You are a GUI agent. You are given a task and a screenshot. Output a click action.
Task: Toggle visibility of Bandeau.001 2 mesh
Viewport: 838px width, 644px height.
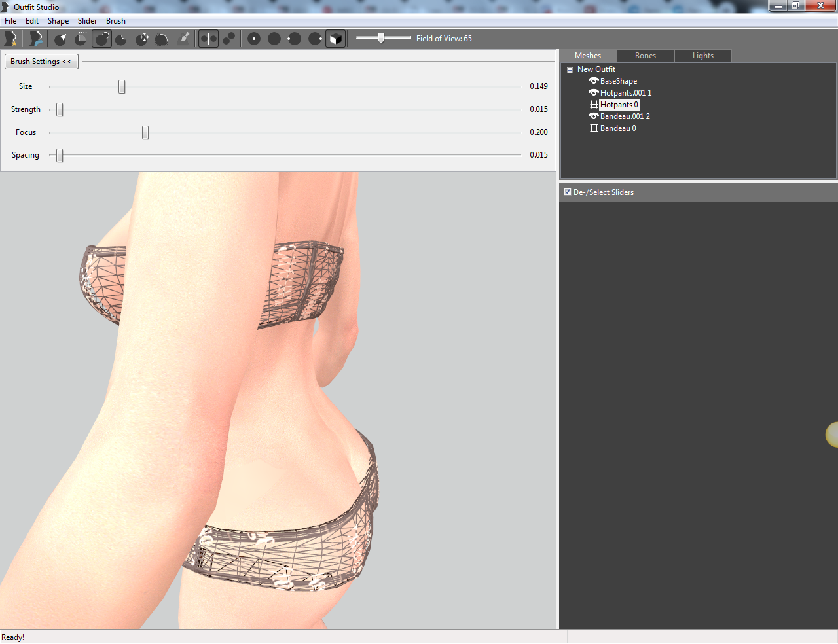click(594, 116)
